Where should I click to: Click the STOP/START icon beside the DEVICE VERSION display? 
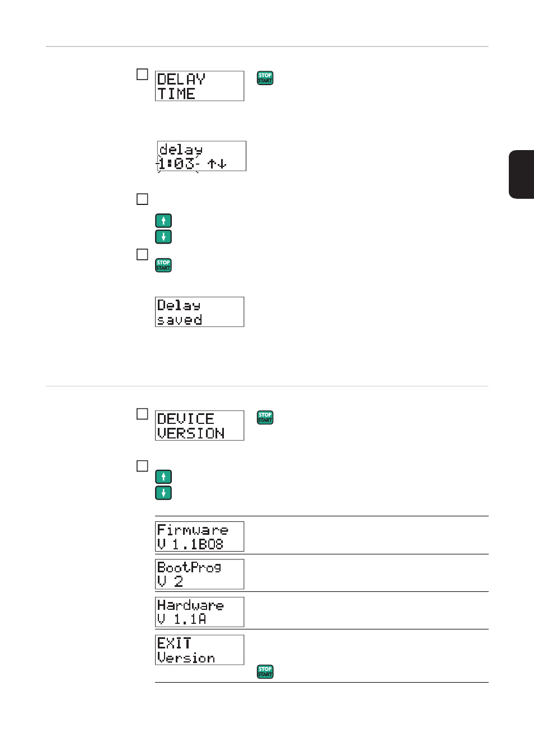pos(265,418)
